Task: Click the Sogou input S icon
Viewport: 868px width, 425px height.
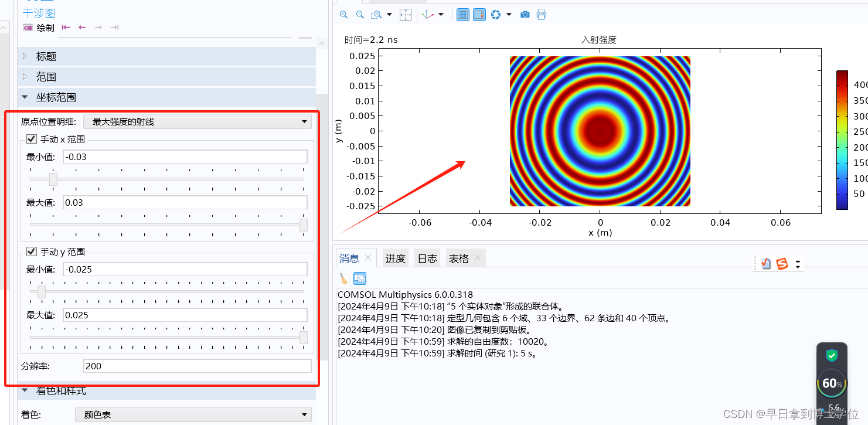Action: coord(782,264)
